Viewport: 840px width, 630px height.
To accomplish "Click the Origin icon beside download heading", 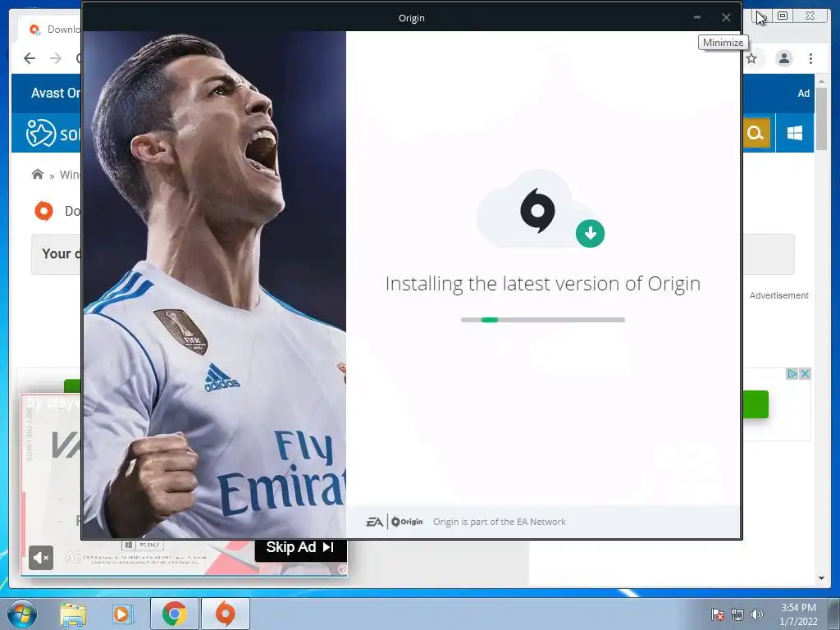I will [x=44, y=211].
